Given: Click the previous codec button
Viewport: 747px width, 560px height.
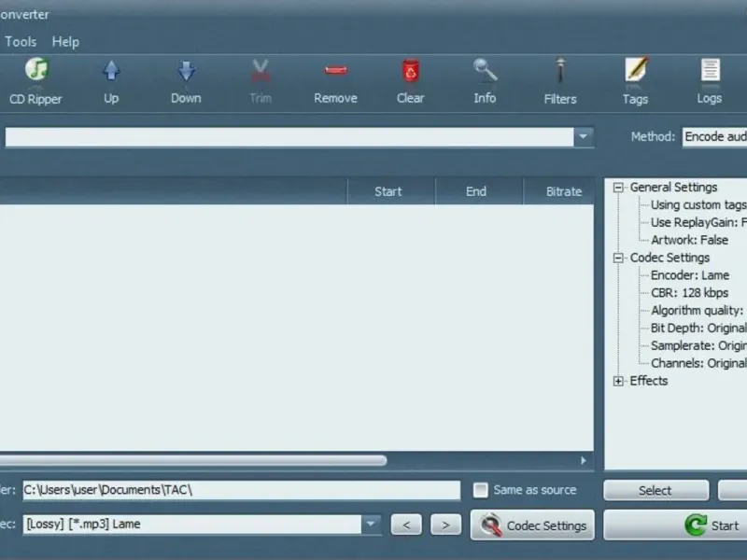Looking at the screenshot, I should [406, 525].
